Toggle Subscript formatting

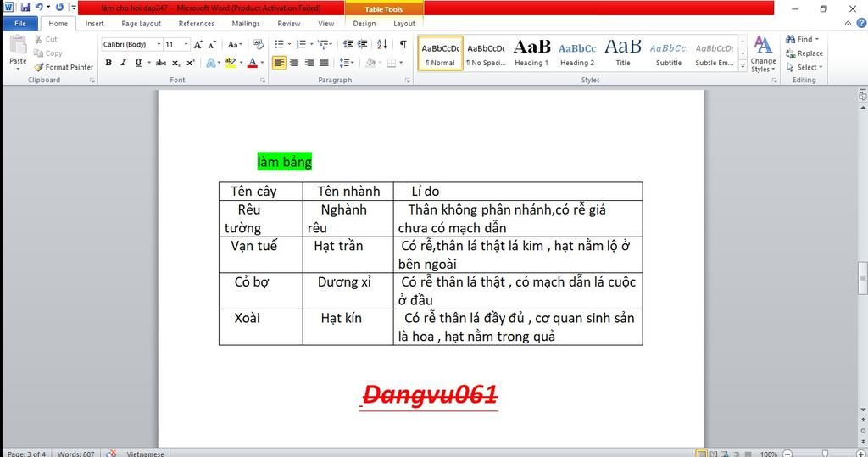click(x=175, y=63)
